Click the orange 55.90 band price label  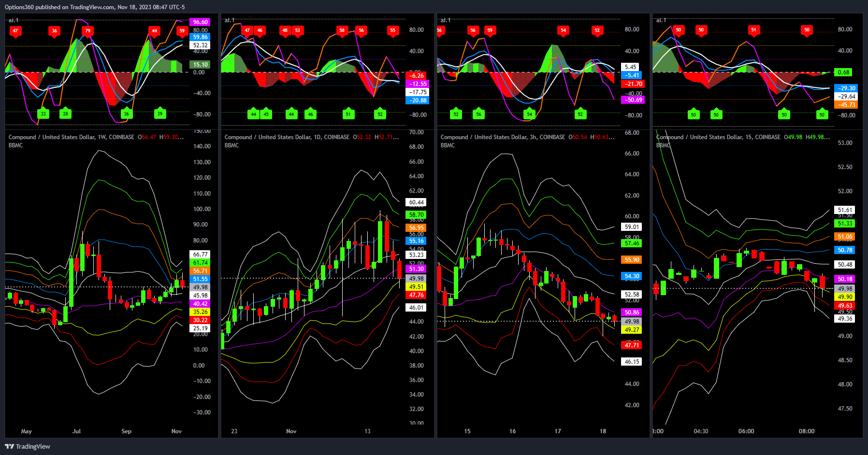point(632,260)
